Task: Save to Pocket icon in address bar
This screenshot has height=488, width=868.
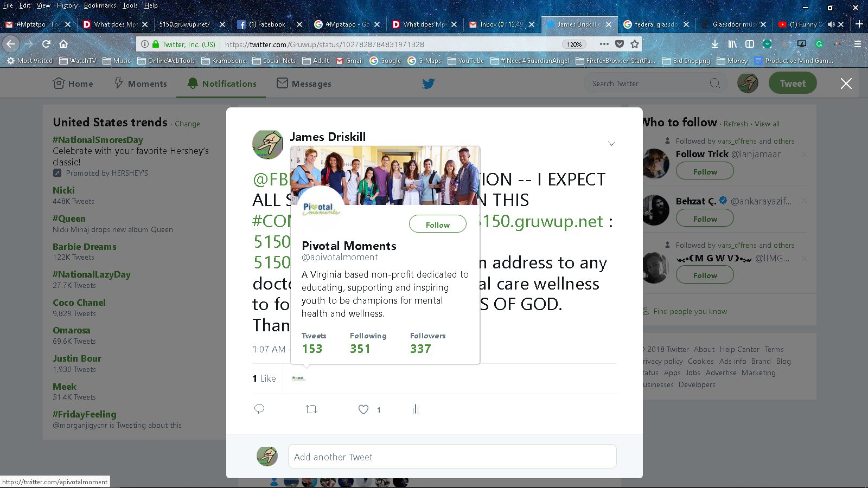Action: (x=620, y=44)
